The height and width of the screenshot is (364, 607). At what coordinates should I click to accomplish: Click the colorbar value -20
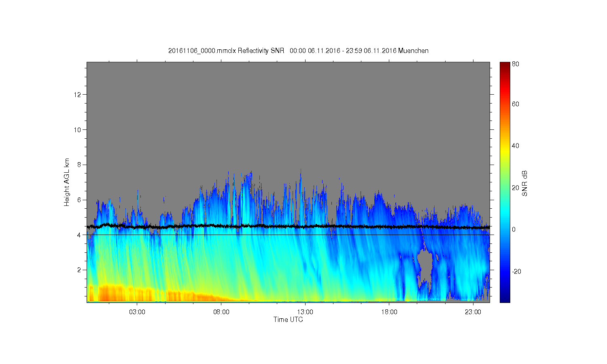pos(517,271)
